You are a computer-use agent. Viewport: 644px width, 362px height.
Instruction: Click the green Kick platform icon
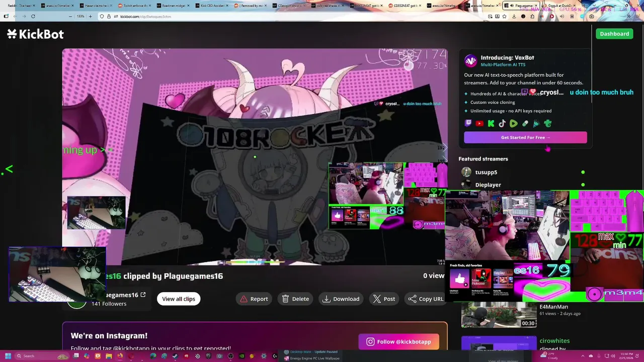point(491,123)
